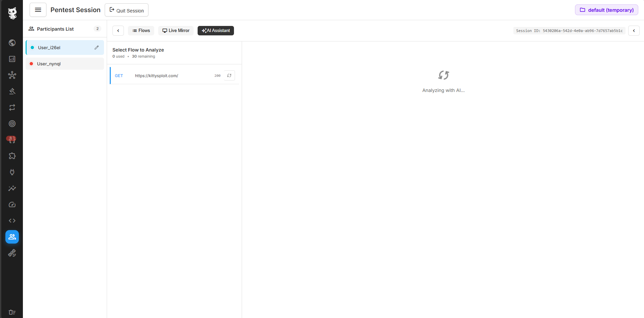The width and height of the screenshot is (644, 318).
Task: Open the globe browser tool in the sidebar
Action: (12, 43)
